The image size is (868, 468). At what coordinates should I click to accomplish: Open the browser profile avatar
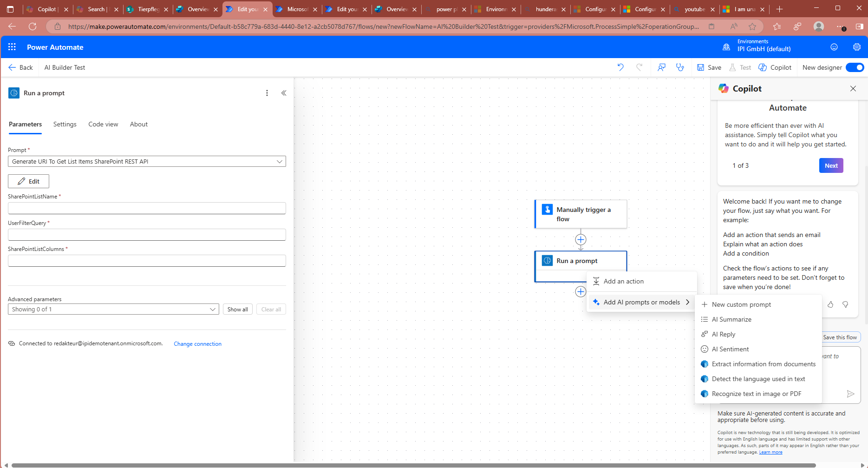(x=819, y=26)
